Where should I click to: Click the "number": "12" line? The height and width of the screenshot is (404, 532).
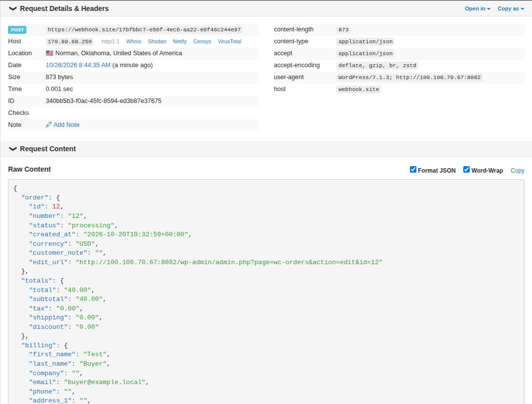point(58,216)
